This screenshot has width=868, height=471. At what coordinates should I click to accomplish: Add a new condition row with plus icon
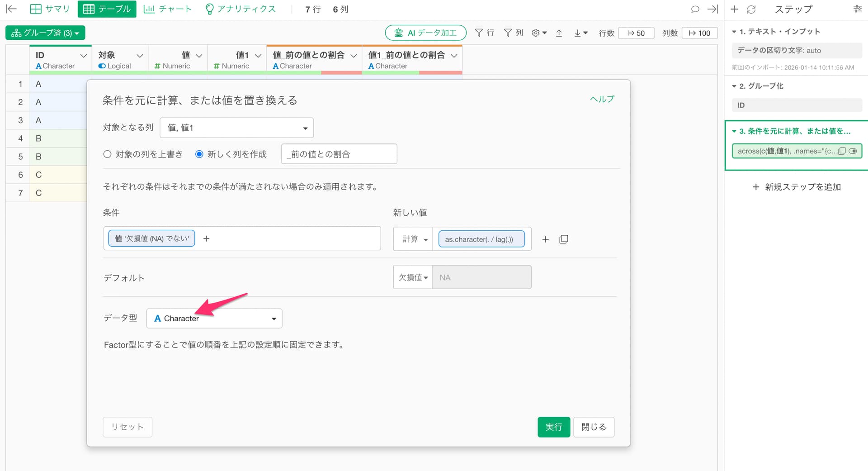pyautogui.click(x=545, y=239)
